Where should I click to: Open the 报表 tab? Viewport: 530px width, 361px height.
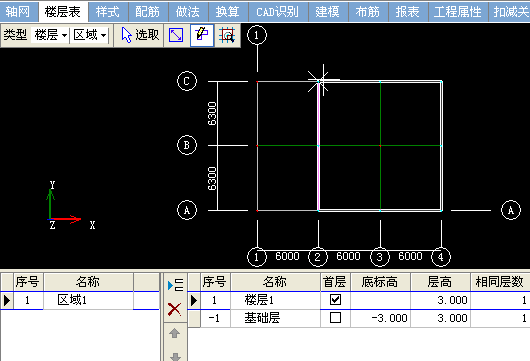pyautogui.click(x=408, y=12)
